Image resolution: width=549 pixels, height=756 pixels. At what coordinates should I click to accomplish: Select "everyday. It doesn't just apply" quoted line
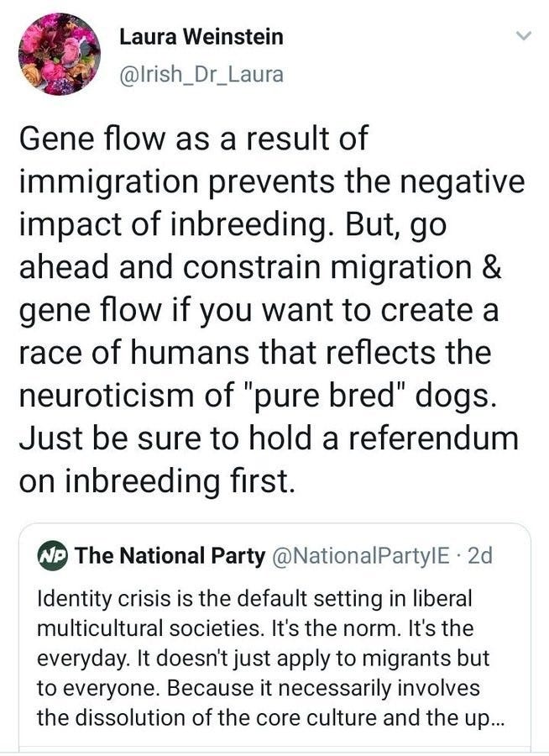point(264,659)
